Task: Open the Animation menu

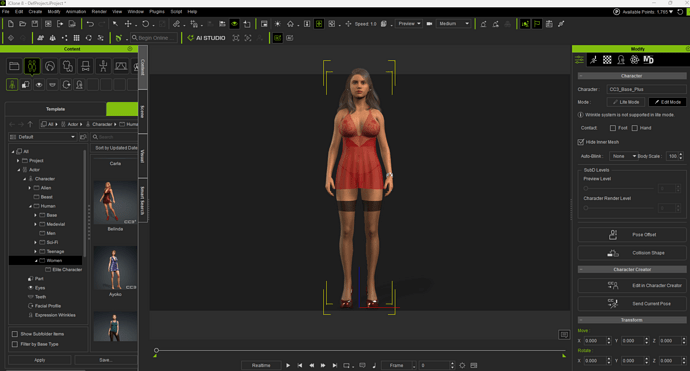Action: [x=76, y=11]
